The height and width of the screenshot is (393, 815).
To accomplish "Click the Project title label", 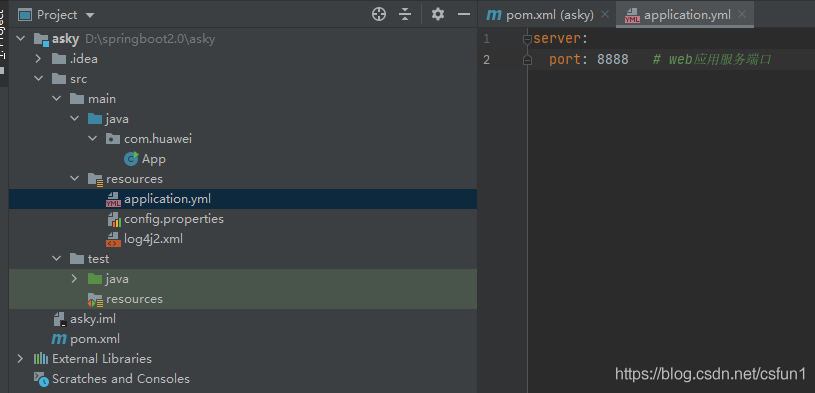I will (x=57, y=15).
